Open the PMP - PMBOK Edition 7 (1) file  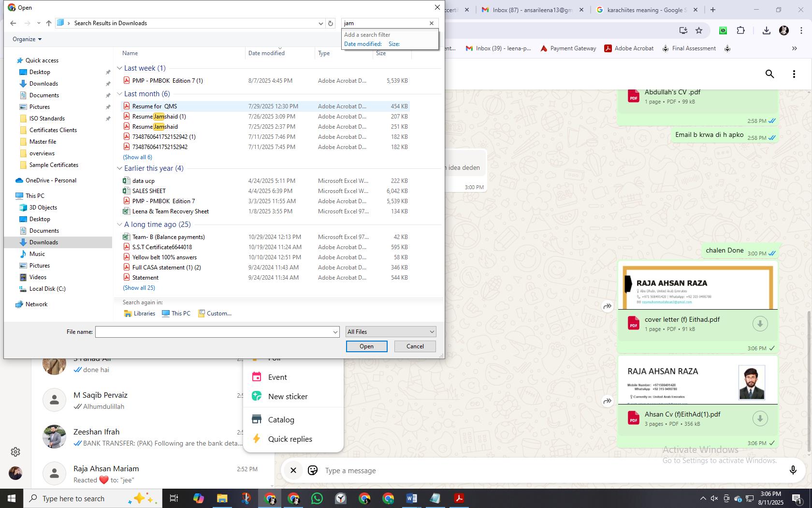tap(167, 81)
